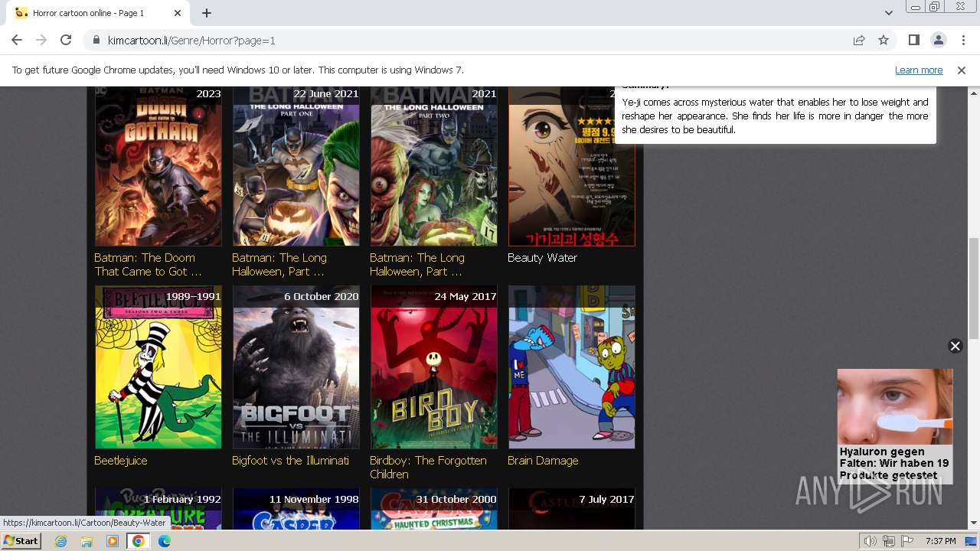Open the Casper 11 November 1998 thumbnail

(x=296, y=510)
